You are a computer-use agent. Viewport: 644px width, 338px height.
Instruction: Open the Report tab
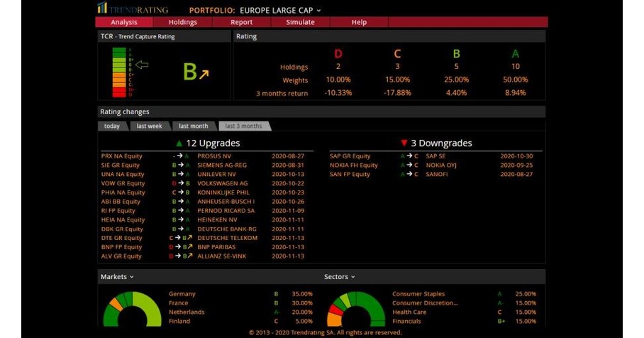(x=241, y=22)
